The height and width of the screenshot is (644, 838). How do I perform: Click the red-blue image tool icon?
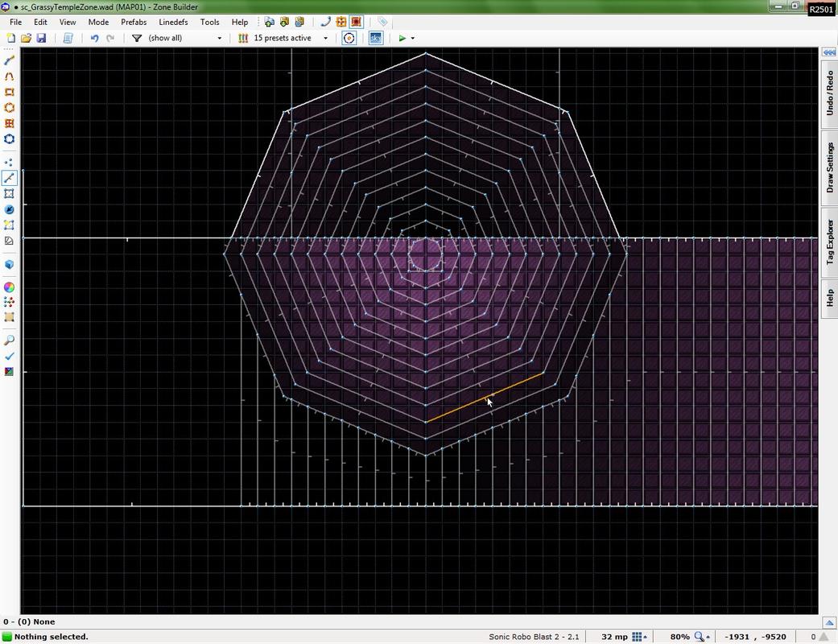[x=9, y=371]
